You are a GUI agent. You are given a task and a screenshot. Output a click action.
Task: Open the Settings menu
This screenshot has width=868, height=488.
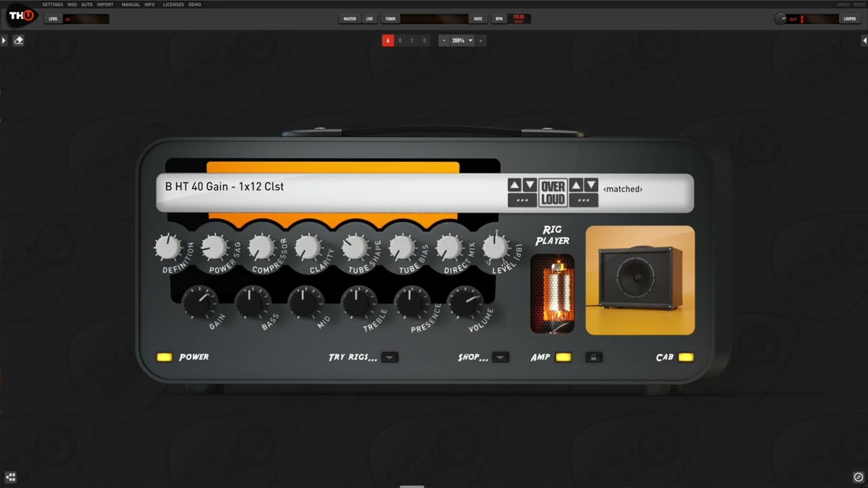53,5
